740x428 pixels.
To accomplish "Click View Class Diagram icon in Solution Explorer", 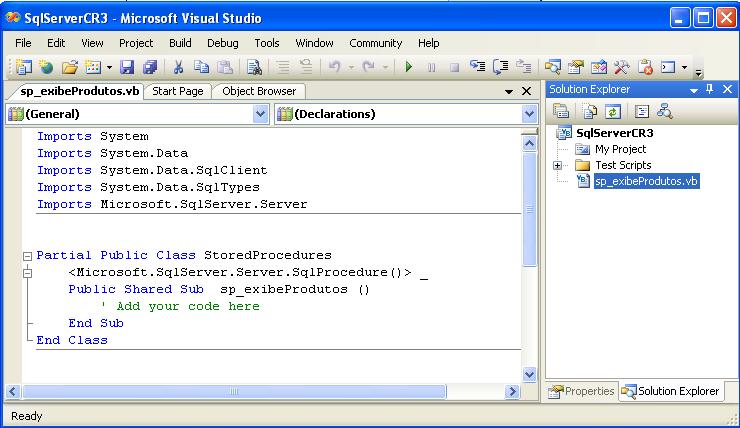I will point(665,111).
